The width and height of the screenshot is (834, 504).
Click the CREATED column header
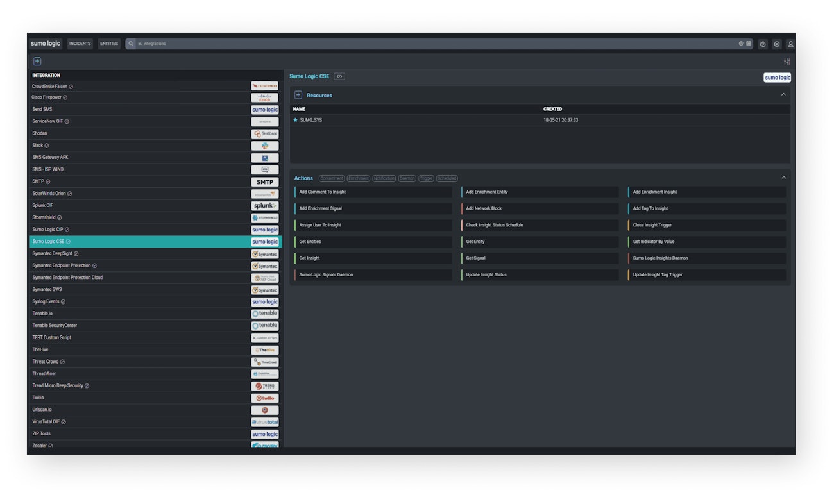coord(552,109)
